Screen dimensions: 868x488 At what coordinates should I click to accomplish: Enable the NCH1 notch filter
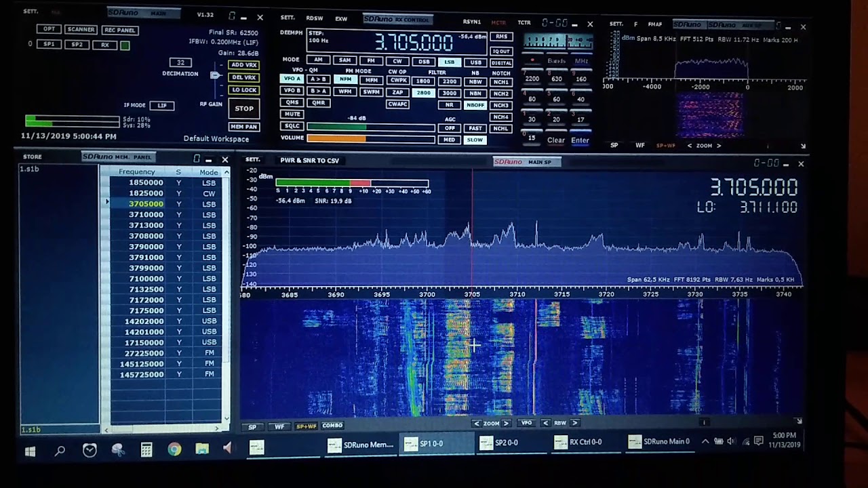tap(500, 82)
